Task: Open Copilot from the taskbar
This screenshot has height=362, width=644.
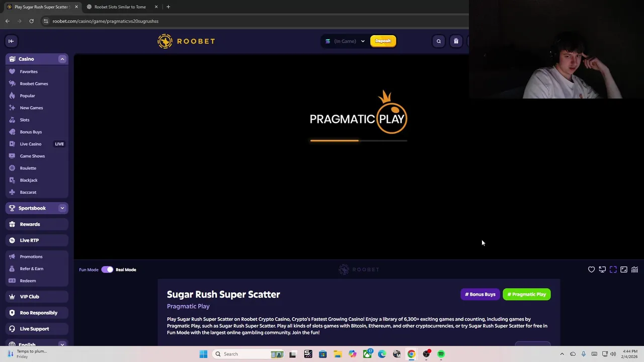Action: (352, 354)
